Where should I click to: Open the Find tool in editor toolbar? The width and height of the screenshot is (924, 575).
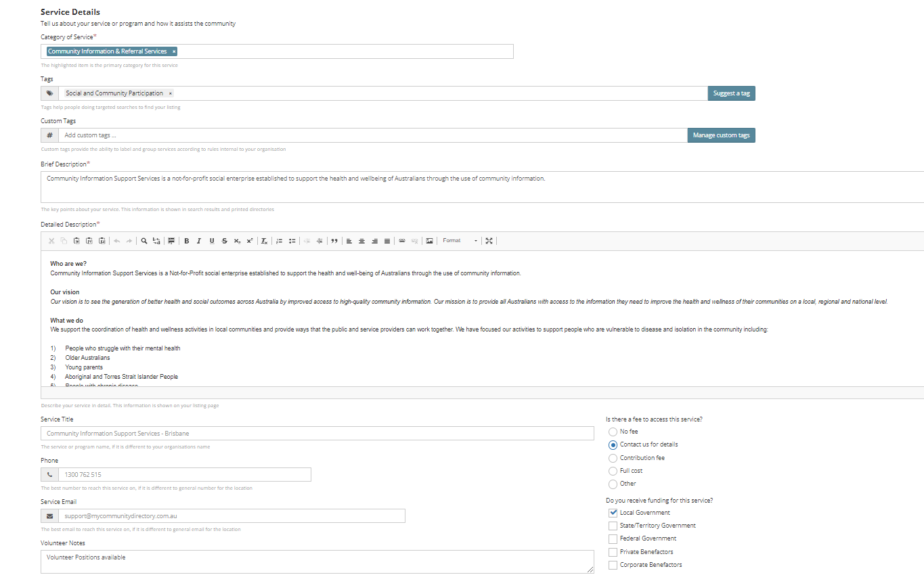[144, 241]
